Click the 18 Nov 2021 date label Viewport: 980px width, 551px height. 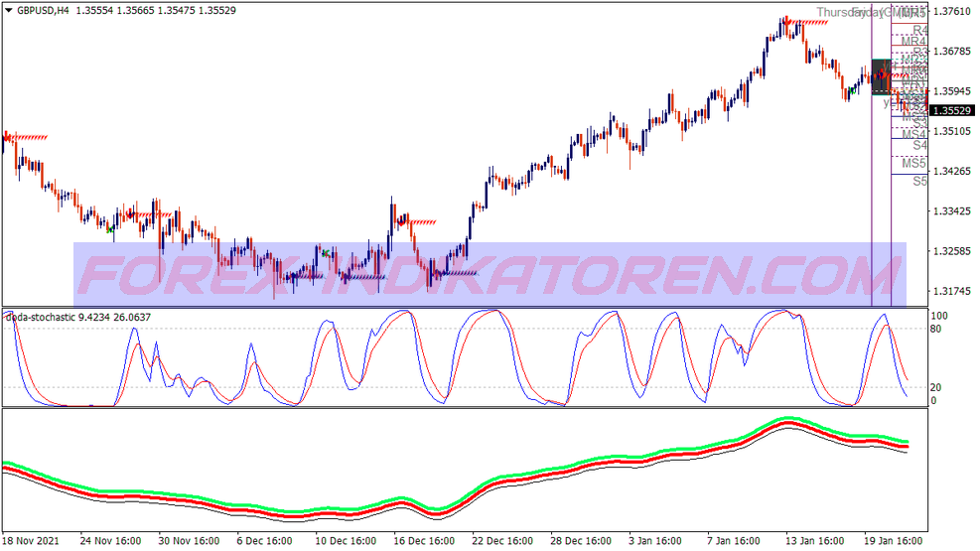pyautogui.click(x=31, y=541)
